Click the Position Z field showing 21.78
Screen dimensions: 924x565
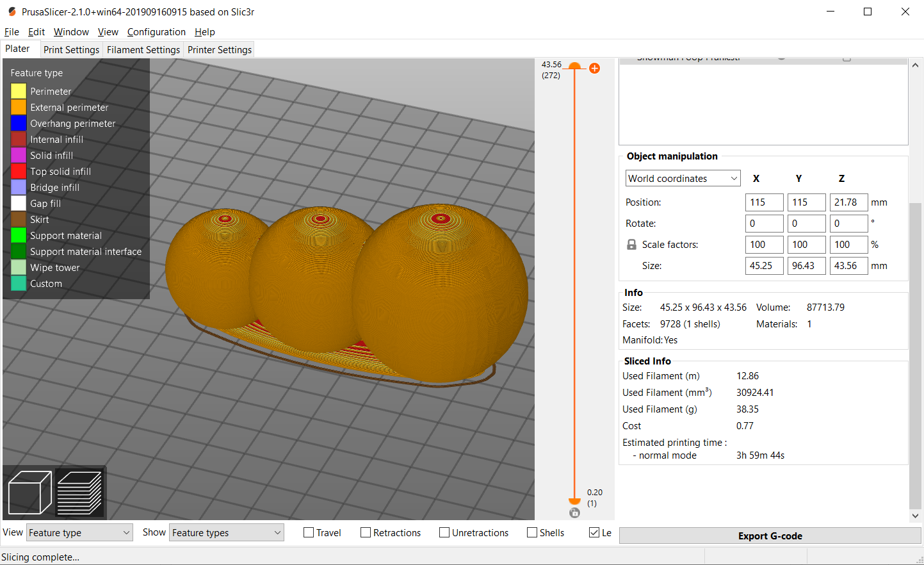848,202
